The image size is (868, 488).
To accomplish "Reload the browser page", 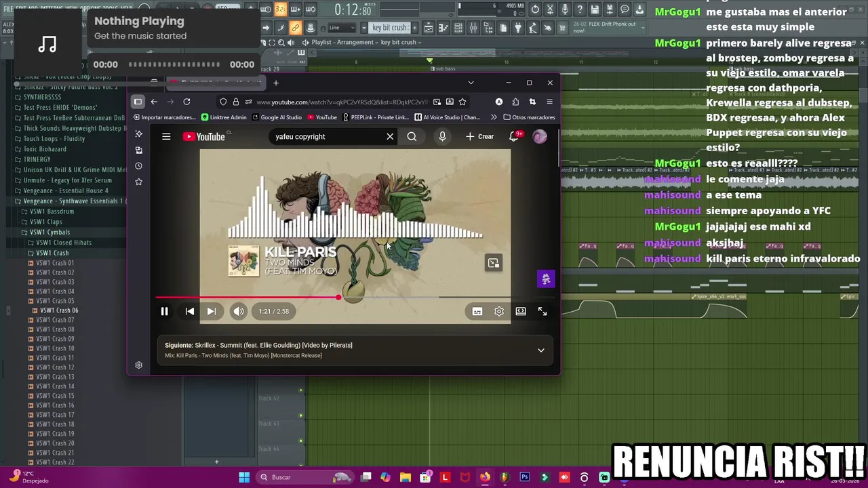I will point(186,102).
